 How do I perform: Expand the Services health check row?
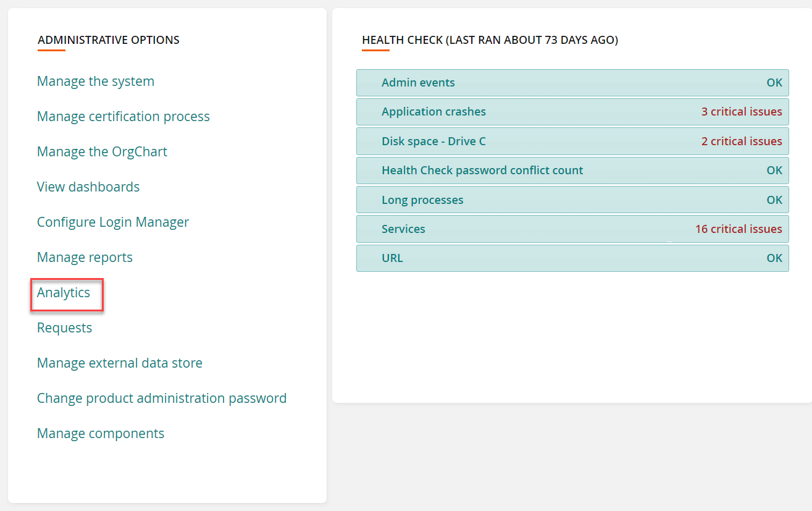572,229
